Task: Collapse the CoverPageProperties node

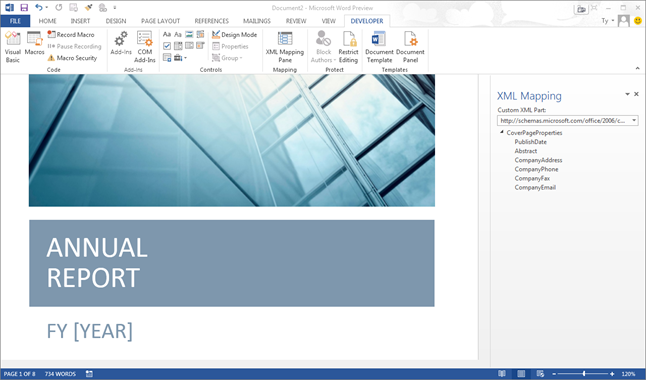Action: [502, 132]
